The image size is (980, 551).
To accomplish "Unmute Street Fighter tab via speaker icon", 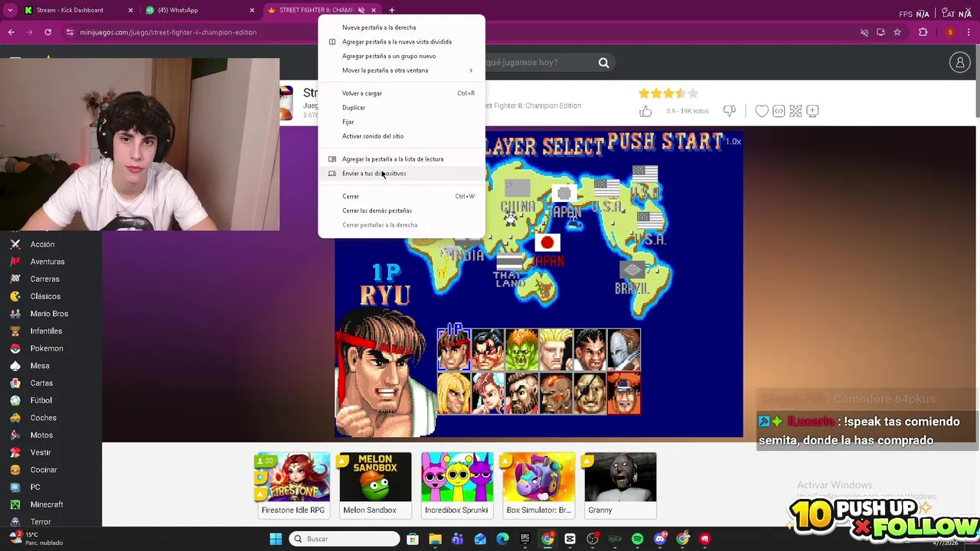I will (x=361, y=10).
